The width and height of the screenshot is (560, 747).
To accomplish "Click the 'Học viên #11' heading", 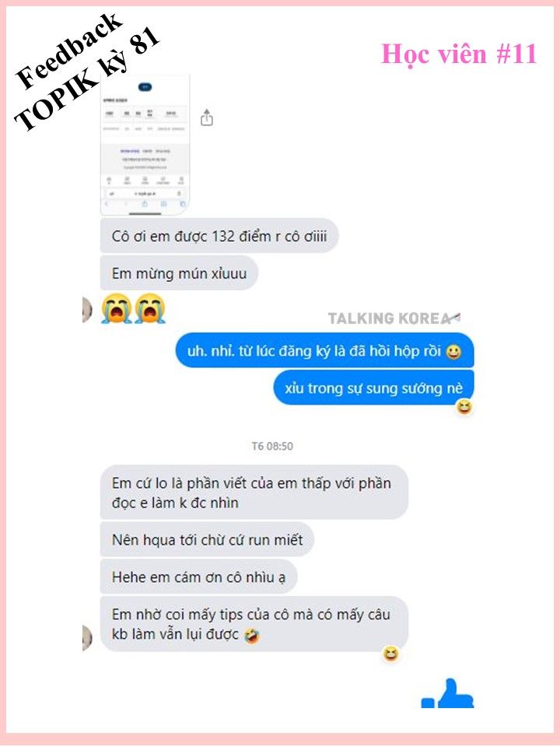I will [x=459, y=54].
